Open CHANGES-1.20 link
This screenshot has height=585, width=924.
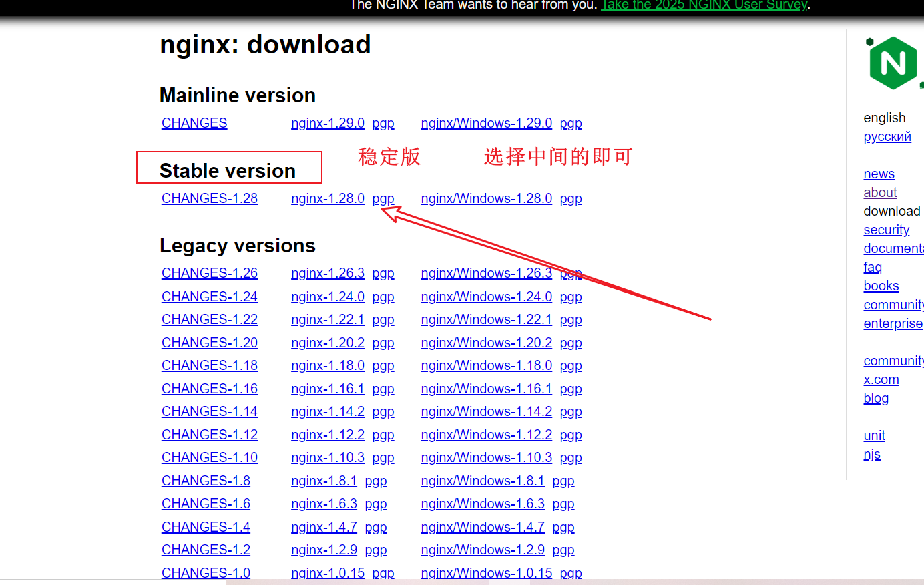(210, 343)
